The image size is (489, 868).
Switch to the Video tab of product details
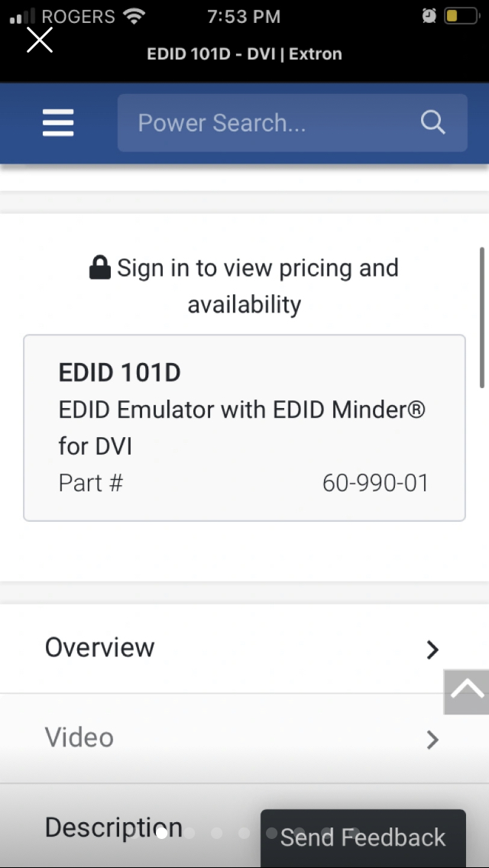(x=244, y=738)
